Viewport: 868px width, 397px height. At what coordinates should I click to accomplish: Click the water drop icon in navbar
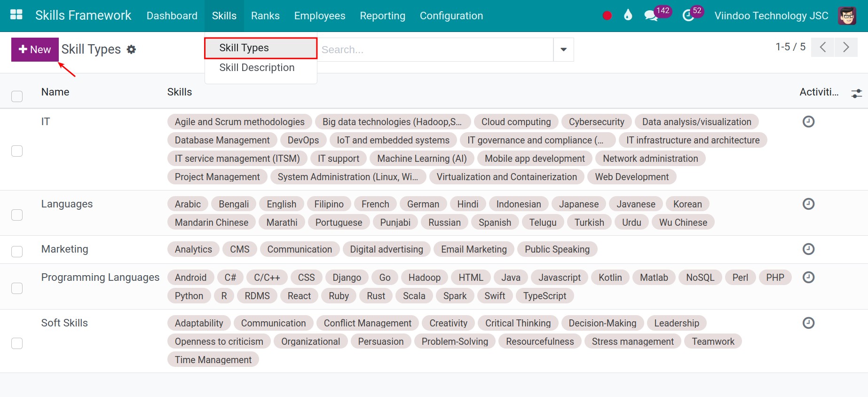(x=628, y=15)
